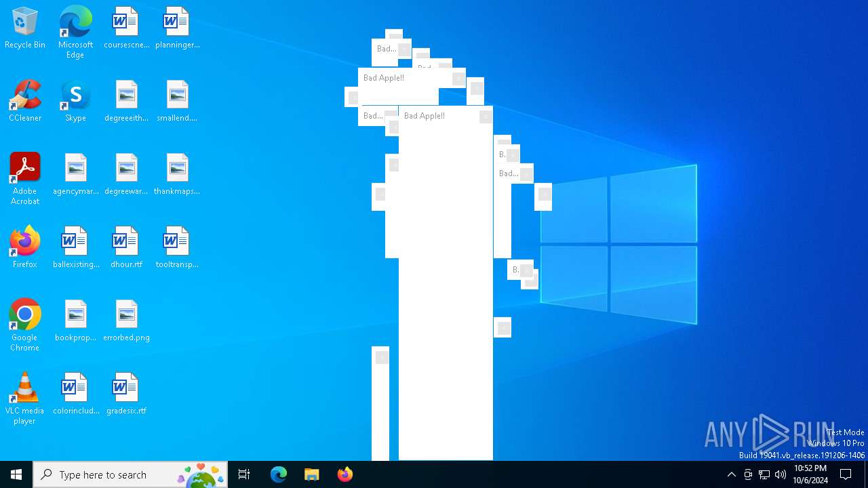
Task: Close the largest Bad Apple!! window
Action: click(x=486, y=117)
